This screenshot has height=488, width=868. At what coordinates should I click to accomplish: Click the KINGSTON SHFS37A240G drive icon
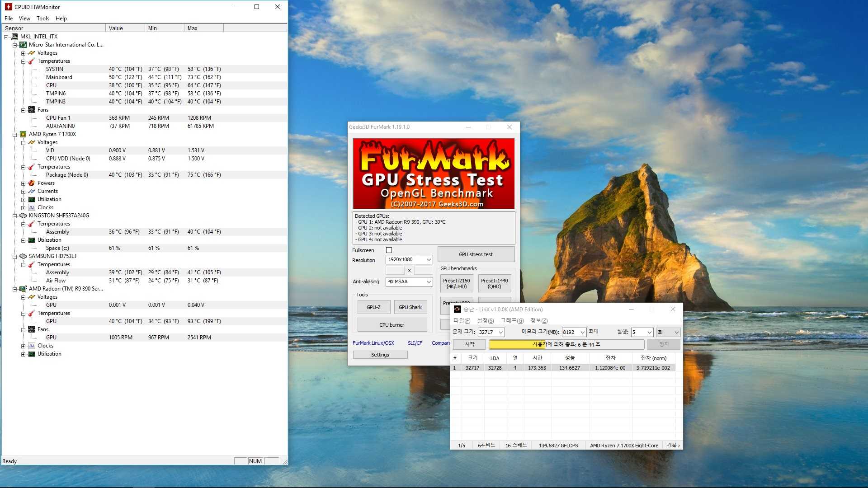[23, 216]
